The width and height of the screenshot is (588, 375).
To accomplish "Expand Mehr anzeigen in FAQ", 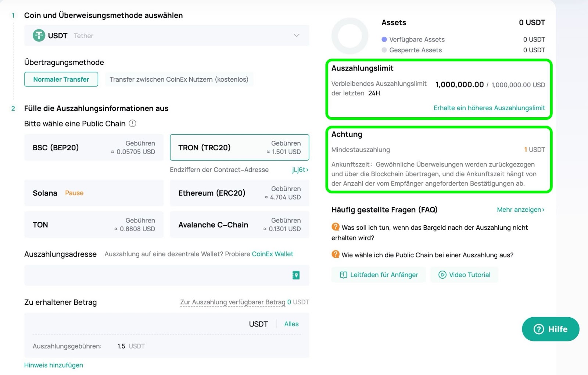I will click(x=520, y=210).
